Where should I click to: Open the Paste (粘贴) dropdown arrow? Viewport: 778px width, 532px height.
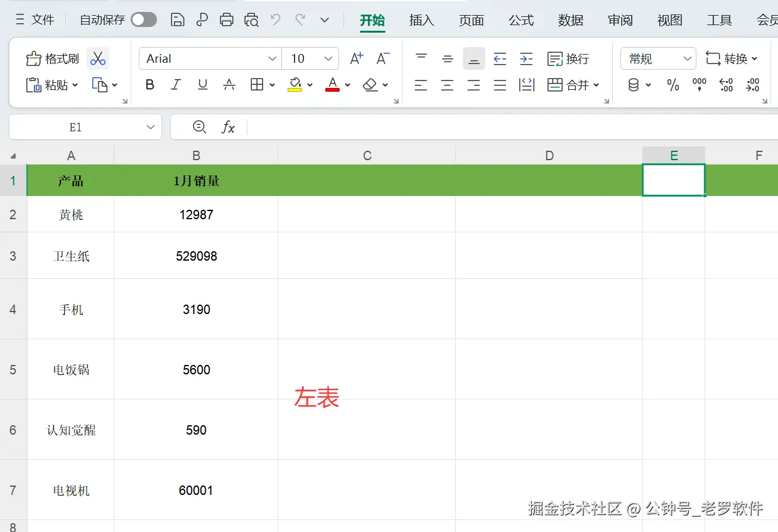click(75, 85)
